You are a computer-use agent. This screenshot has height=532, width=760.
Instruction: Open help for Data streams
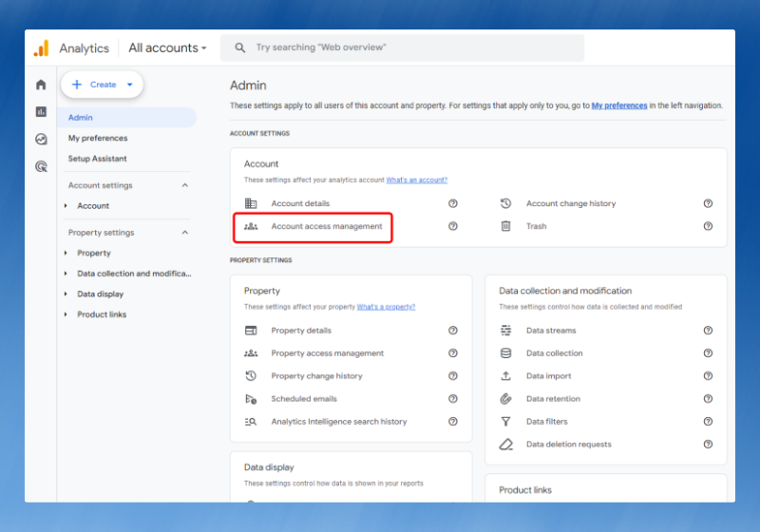click(x=708, y=331)
